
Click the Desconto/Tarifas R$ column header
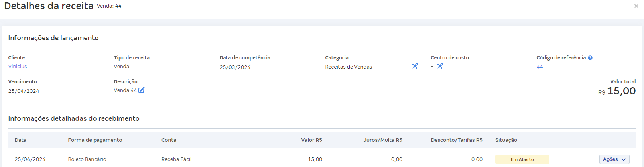pos(457,140)
